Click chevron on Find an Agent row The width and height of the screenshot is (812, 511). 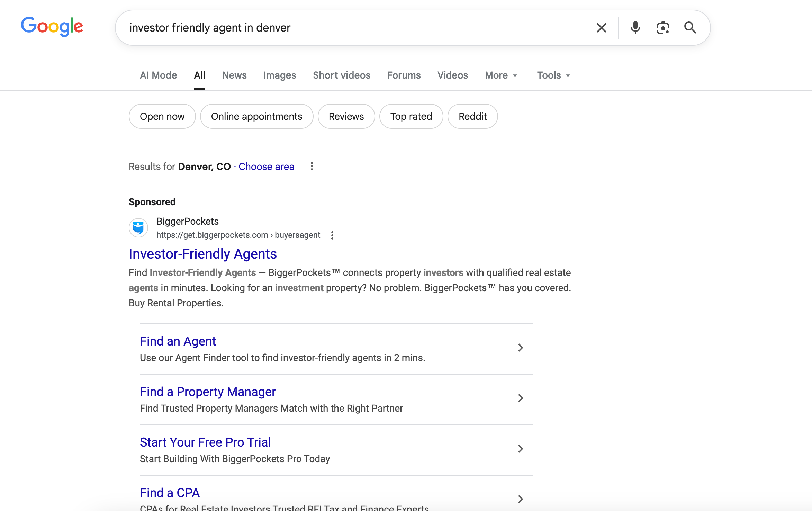point(520,348)
